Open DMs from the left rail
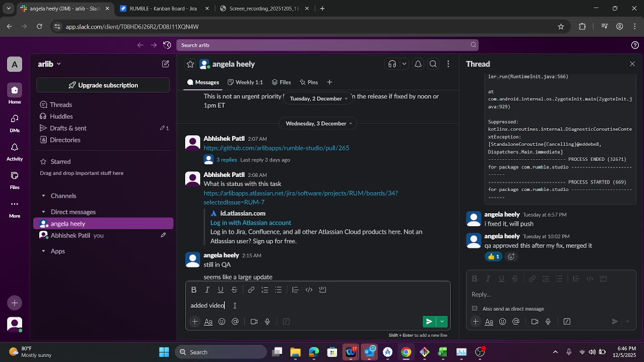644x362 pixels. [x=15, y=122]
